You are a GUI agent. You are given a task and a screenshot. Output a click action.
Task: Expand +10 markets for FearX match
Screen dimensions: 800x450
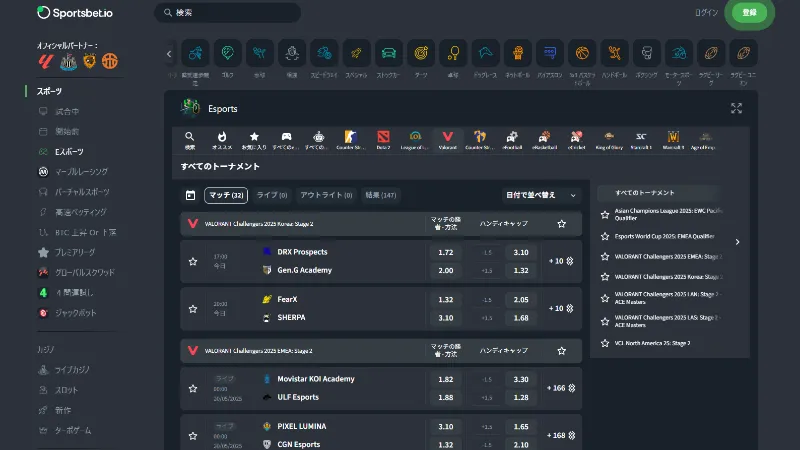(x=561, y=308)
